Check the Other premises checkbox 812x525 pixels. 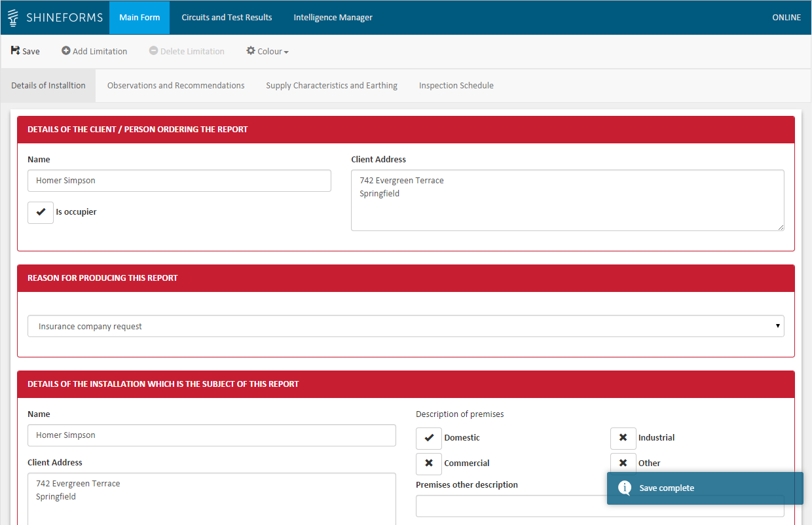(x=623, y=463)
